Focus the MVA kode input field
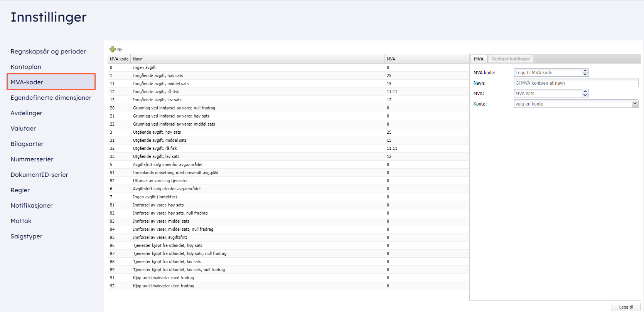 point(548,72)
